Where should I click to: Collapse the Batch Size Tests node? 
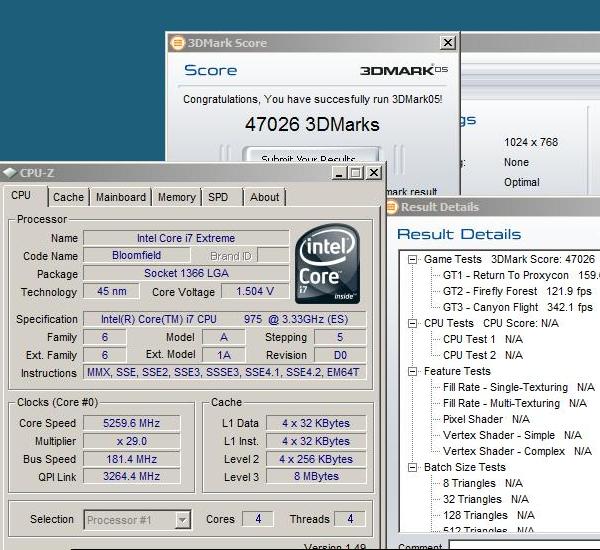(x=412, y=467)
